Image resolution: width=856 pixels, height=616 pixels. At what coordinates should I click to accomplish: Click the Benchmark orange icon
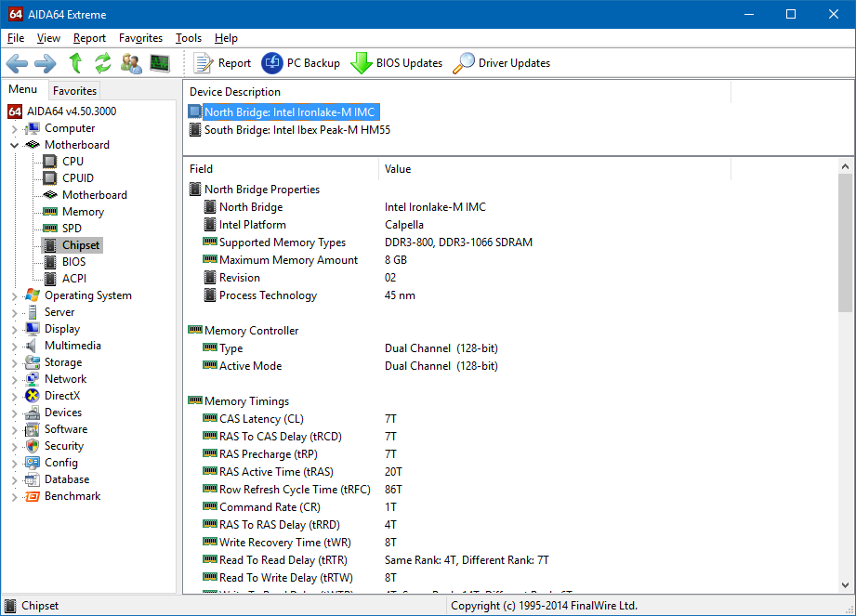click(x=33, y=496)
